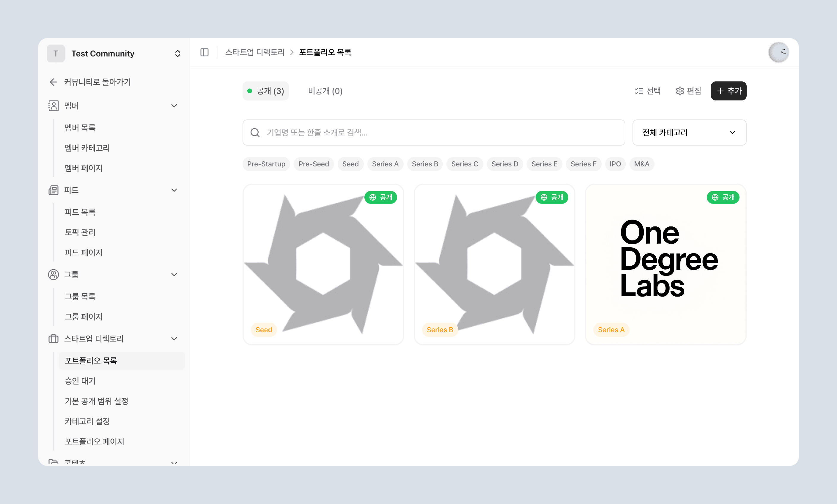
Task: Select 포트폴리오 목록 in sidebar
Action: [122, 361]
